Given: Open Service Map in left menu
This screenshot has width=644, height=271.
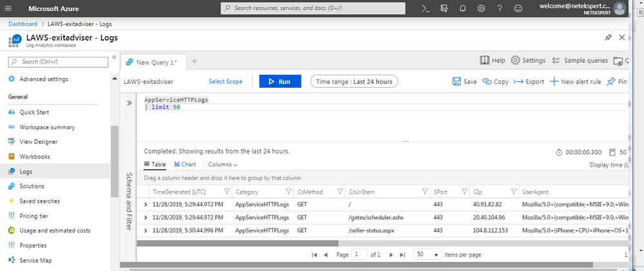Looking at the screenshot, I should 35,260.
